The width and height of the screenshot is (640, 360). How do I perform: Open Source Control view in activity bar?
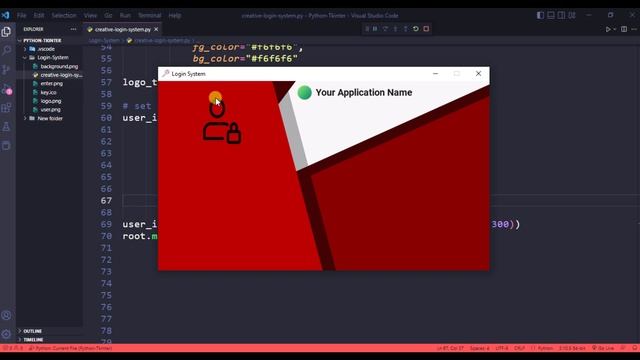[6, 70]
